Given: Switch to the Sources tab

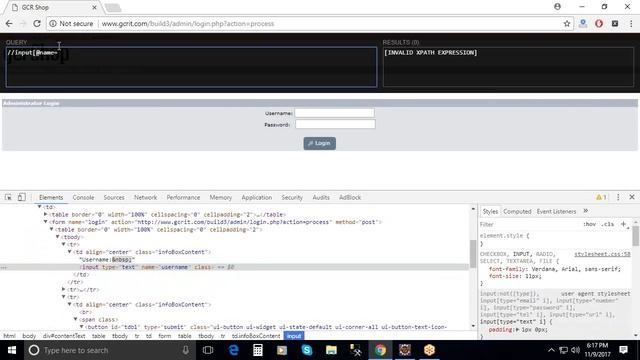Looking at the screenshot, I should [x=114, y=197].
